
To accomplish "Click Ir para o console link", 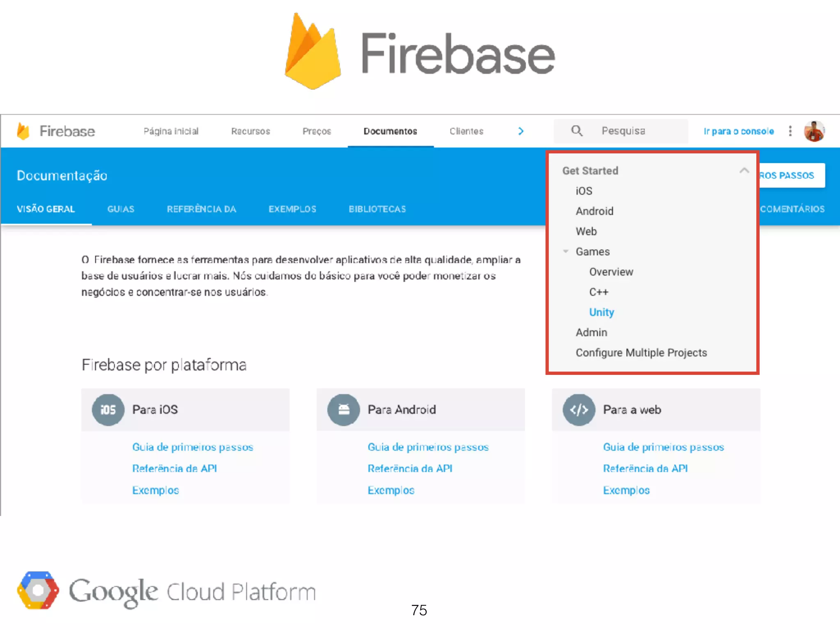I will click(738, 131).
